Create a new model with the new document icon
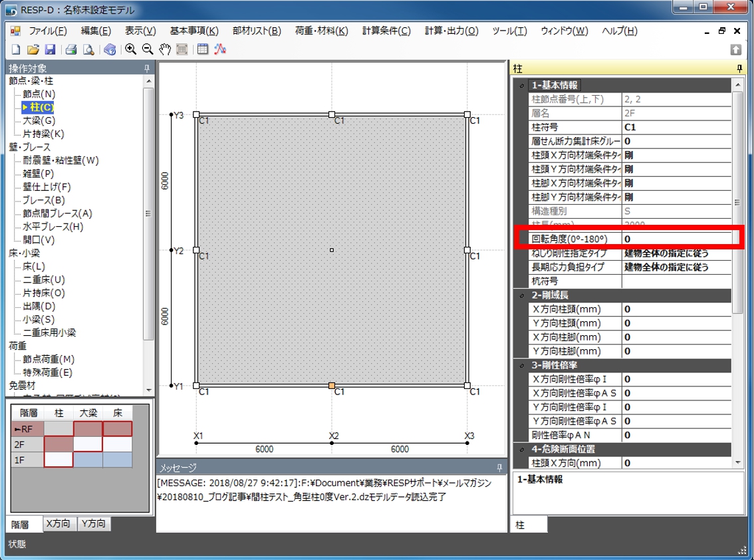The width and height of the screenshot is (754, 560). 16,49
